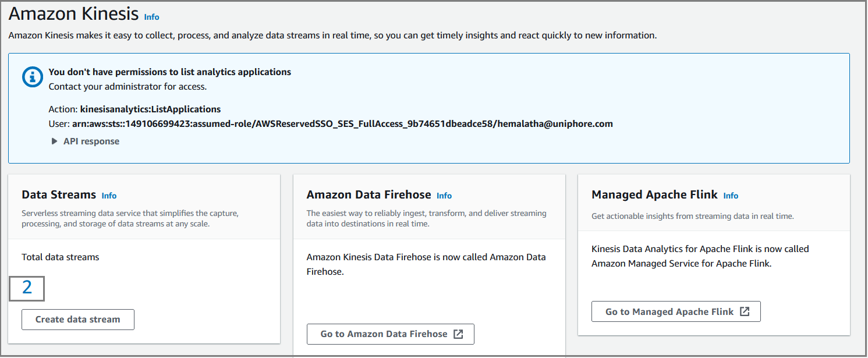868x358 pixels.
Task: Click the total data streams count of 2
Action: [x=27, y=288]
